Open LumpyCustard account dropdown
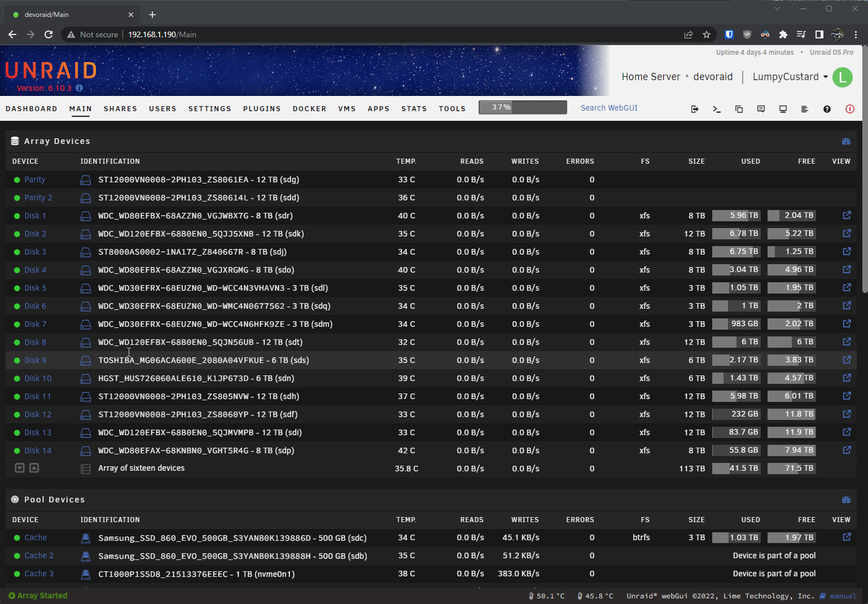 point(790,77)
